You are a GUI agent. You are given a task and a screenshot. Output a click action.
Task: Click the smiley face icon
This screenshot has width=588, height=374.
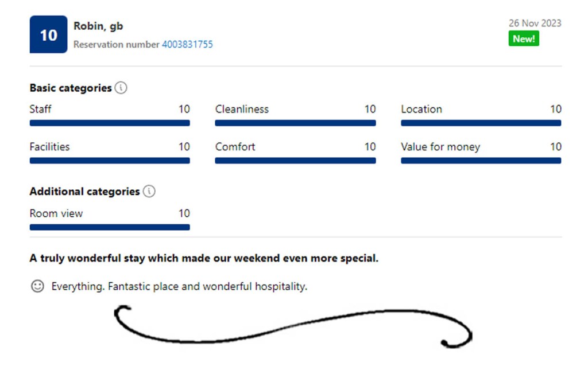point(37,286)
